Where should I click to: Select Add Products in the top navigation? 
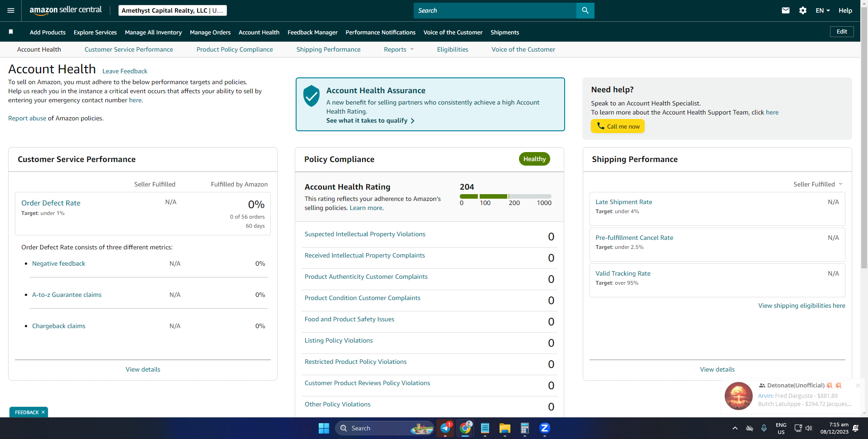(47, 32)
